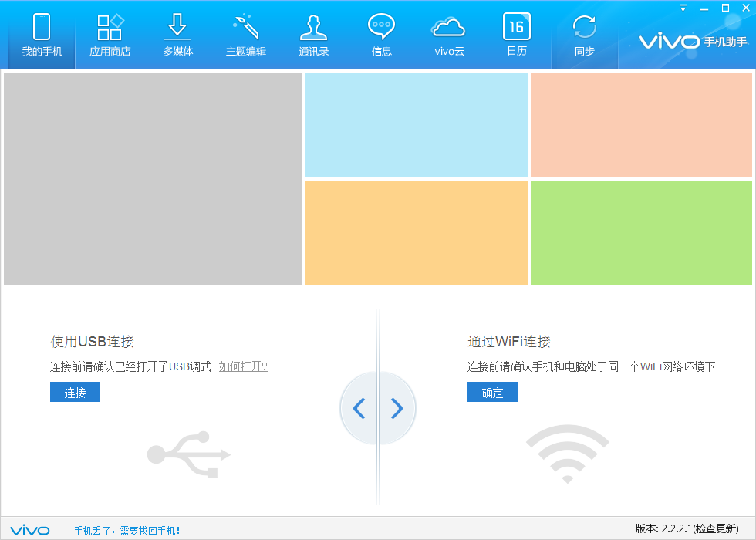Click the gray WiFi symbol icon

(568, 454)
